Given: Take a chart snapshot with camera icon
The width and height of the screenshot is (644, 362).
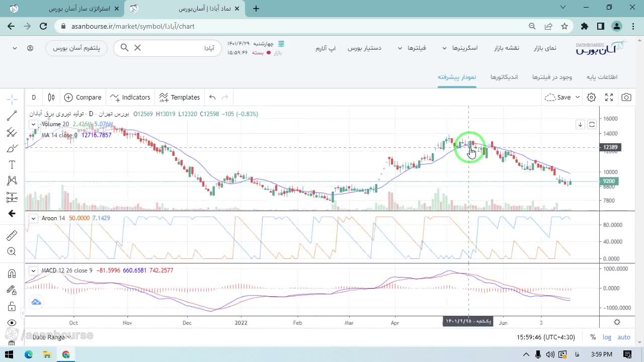Looking at the screenshot, I should tap(626, 97).
